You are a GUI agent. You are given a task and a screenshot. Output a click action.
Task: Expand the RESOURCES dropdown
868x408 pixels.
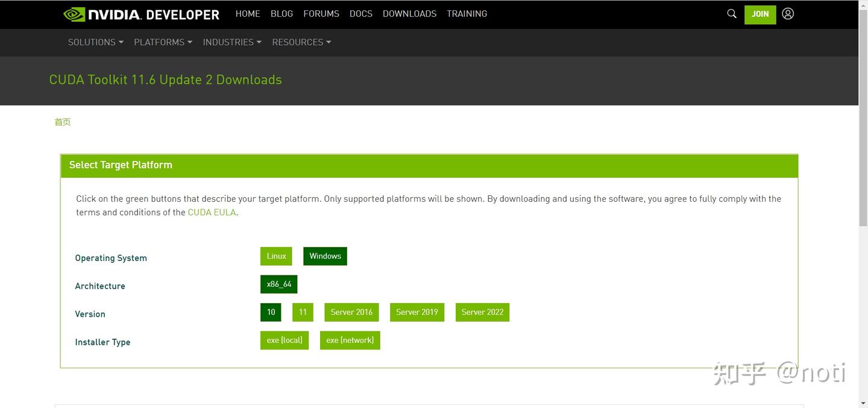tap(301, 42)
